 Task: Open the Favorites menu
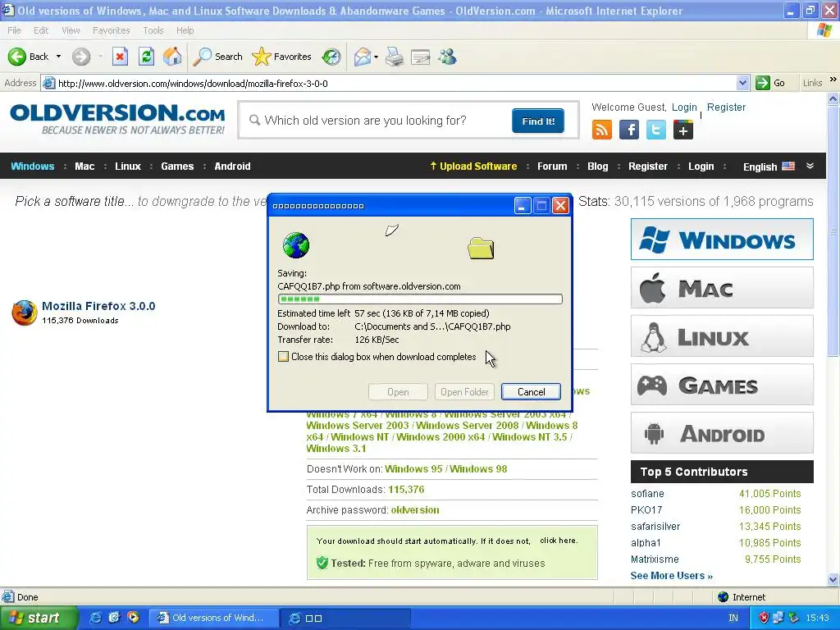[111, 30]
